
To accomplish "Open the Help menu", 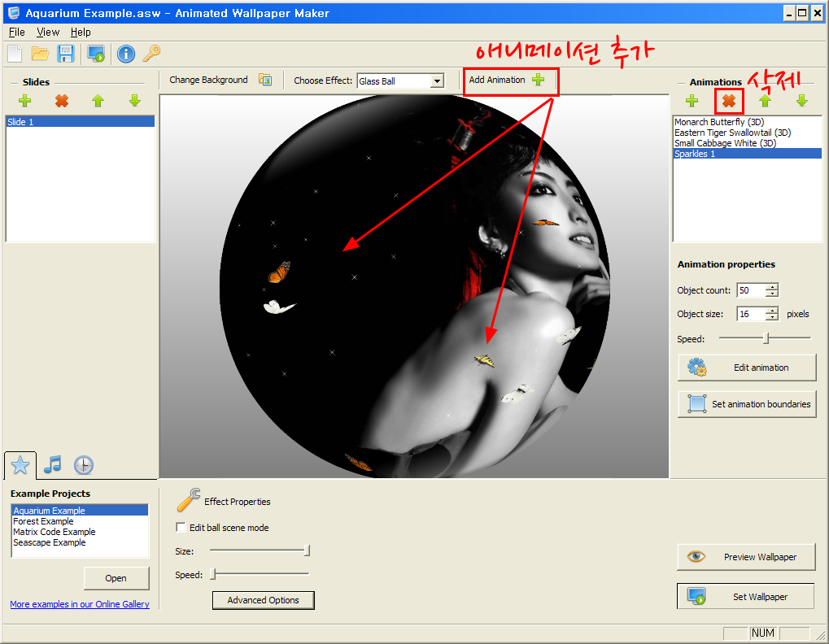I will (x=81, y=33).
